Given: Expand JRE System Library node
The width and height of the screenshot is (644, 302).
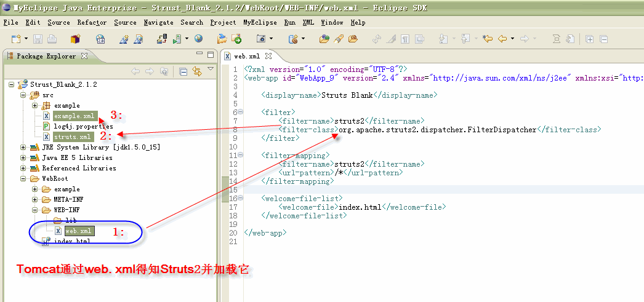Looking at the screenshot, I should [23, 147].
